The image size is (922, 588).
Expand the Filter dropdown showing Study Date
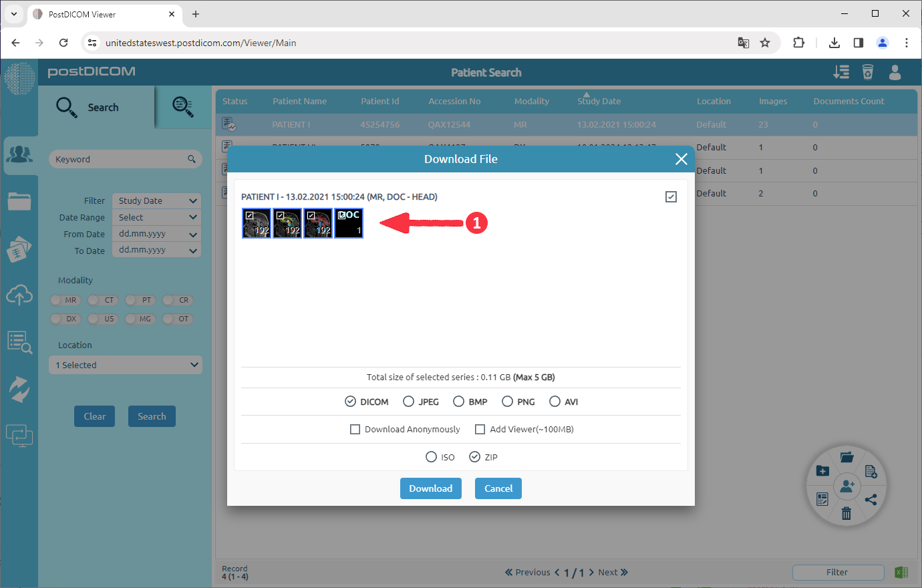click(x=156, y=200)
